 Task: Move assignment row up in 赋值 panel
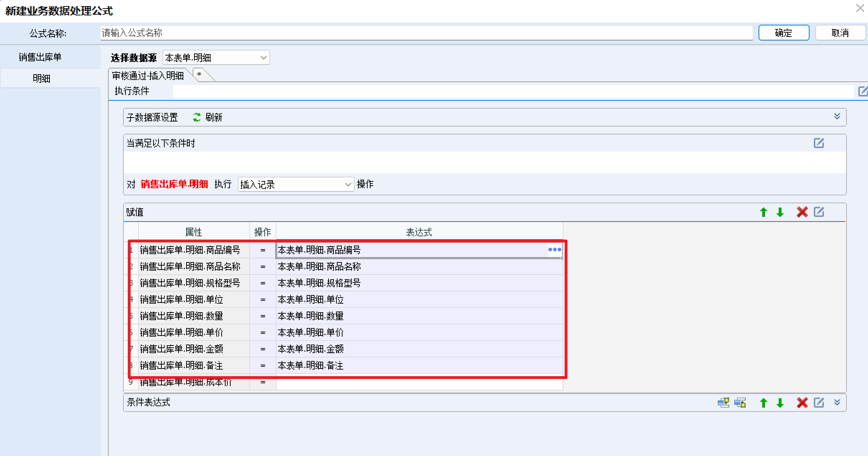[764, 212]
